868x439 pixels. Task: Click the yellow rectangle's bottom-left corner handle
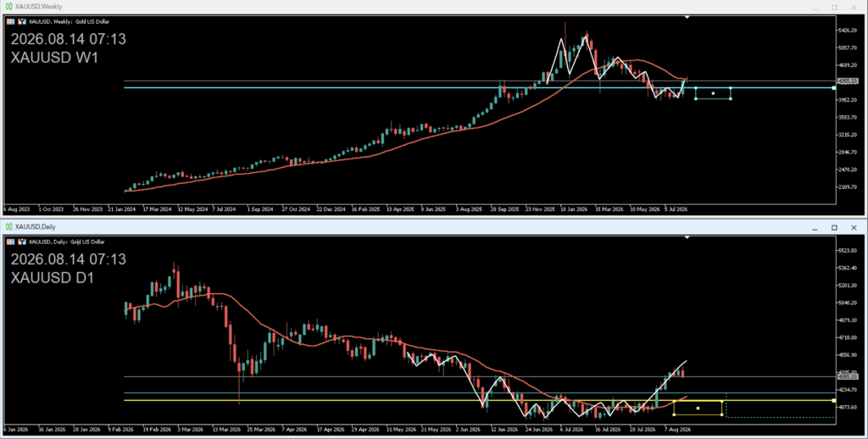674,414
